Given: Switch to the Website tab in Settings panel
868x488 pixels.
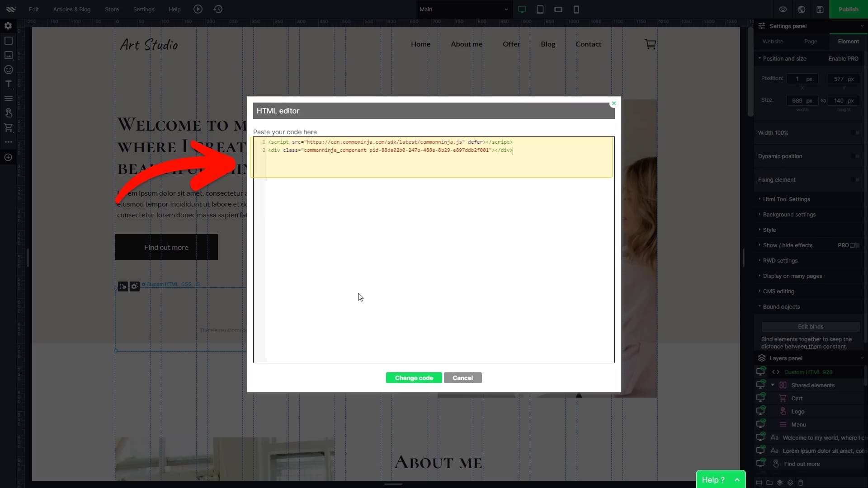Looking at the screenshot, I should click(x=773, y=42).
